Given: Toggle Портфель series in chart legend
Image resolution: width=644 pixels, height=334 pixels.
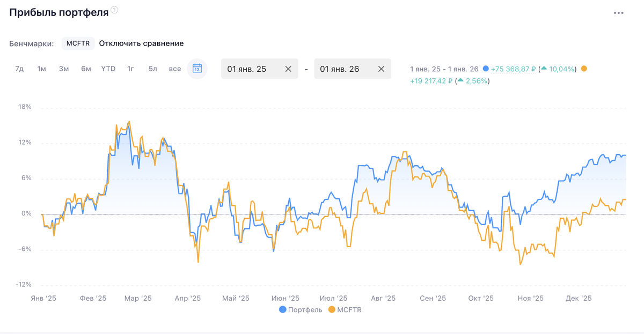Looking at the screenshot, I should (301, 309).
